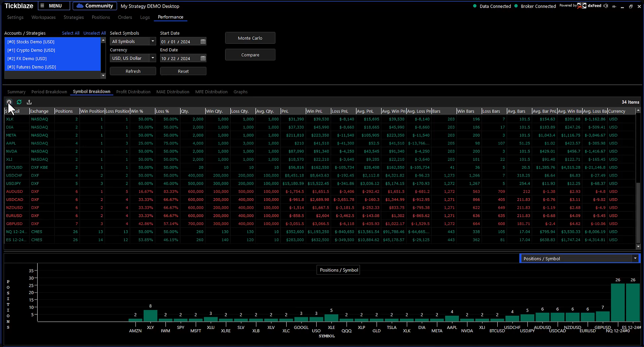Open the USD currency dropdown
This screenshot has height=347, width=644.
153,58
